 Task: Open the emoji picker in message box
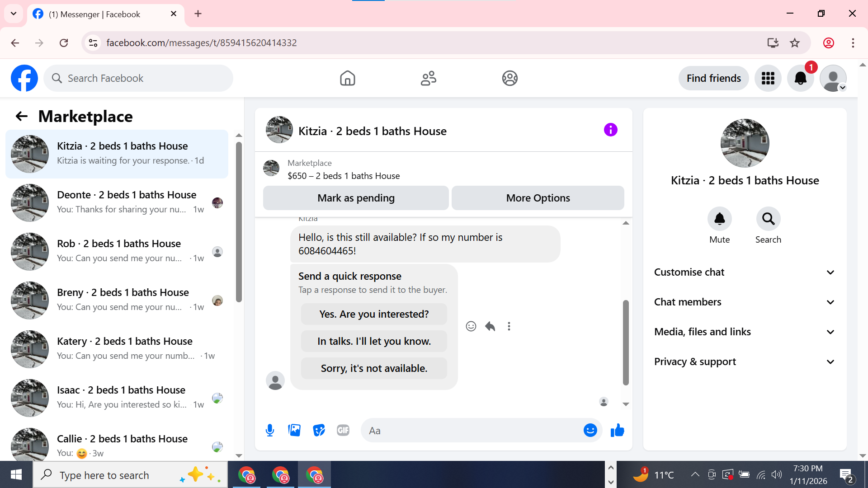pyautogui.click(x=590, y=430)
